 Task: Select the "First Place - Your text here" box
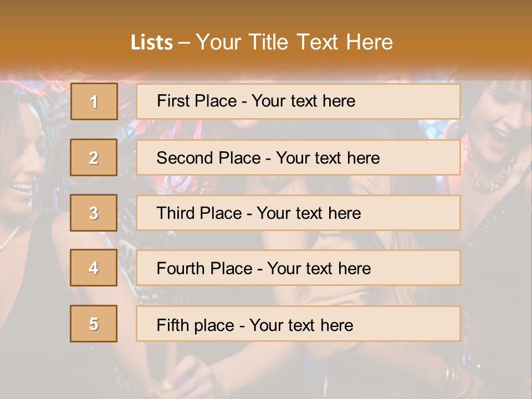pyautogui.click(x=298, y=101)
